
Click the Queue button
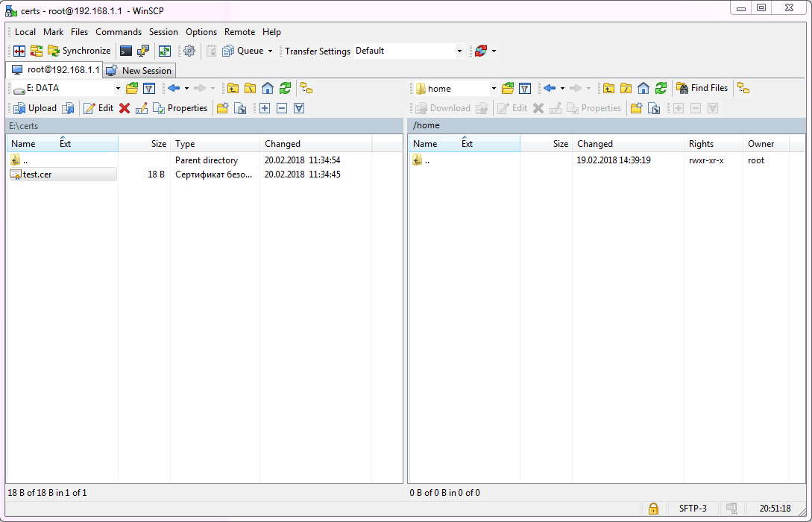tap(243, 51)
